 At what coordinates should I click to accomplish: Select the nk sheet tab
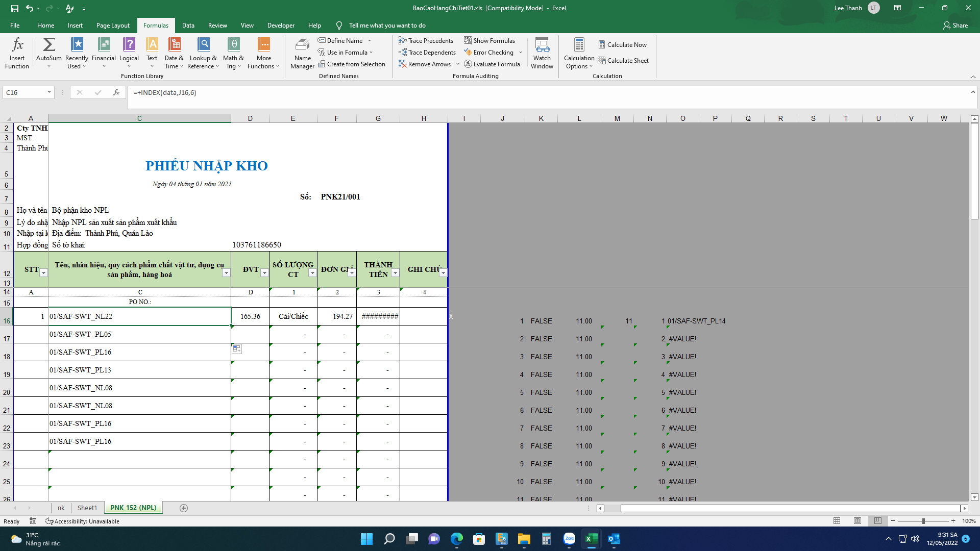[x=61, y=508]
